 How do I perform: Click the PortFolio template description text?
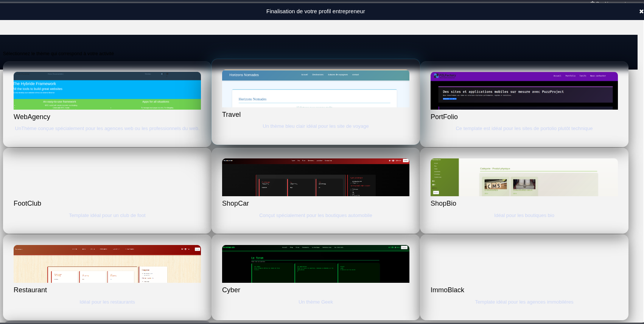524,129
